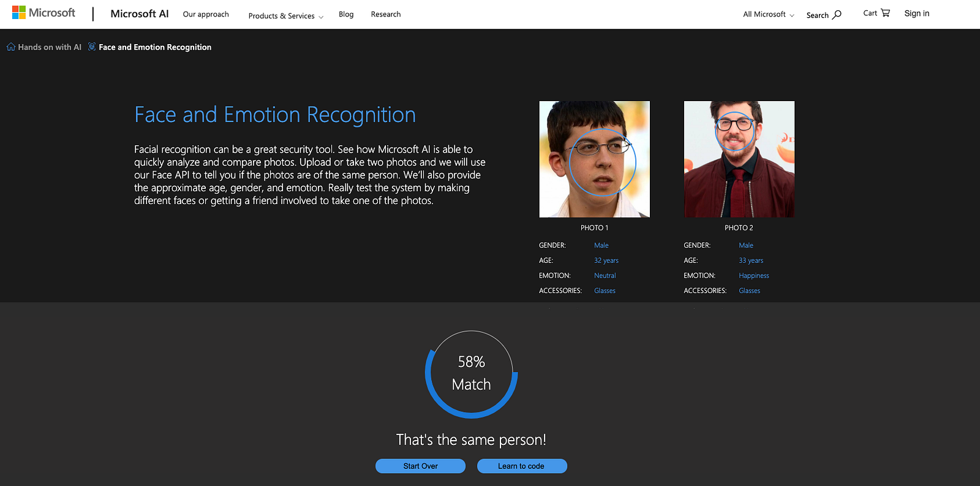Expand the All Microsoft dropdown
Viewport: 980px width, 486px height.
(769, 14)
